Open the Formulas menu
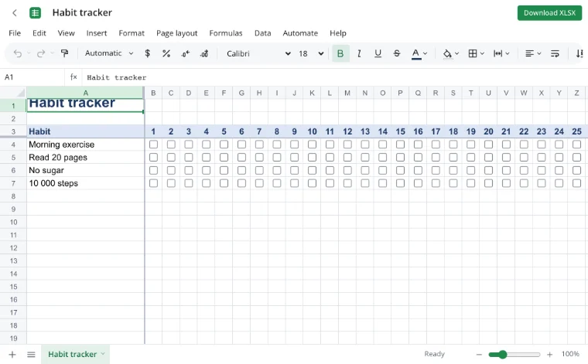588x364 pixels. pyautogui.click(x=226, y=33)
